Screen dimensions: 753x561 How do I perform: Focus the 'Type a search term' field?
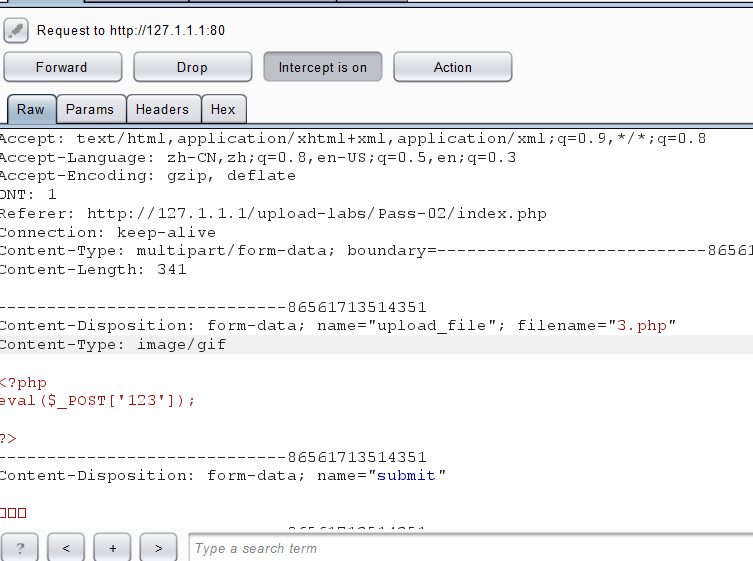[471, 548]
